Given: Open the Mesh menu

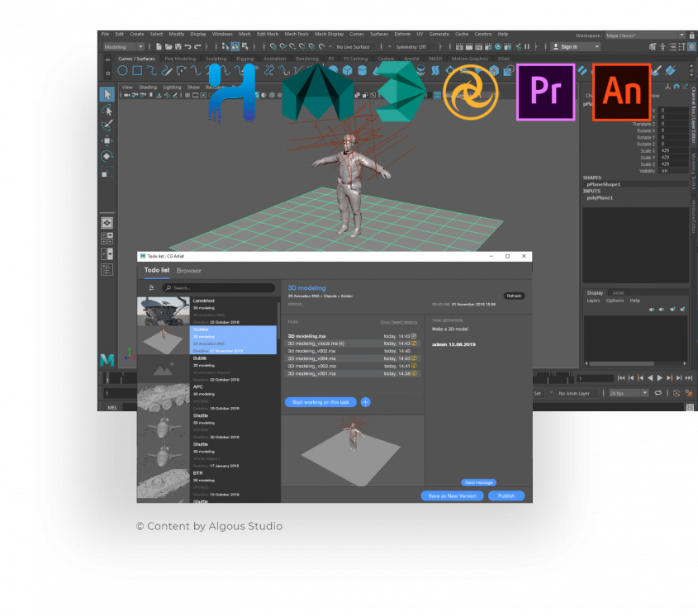Looking at the screenshot, I should (245, 34).
